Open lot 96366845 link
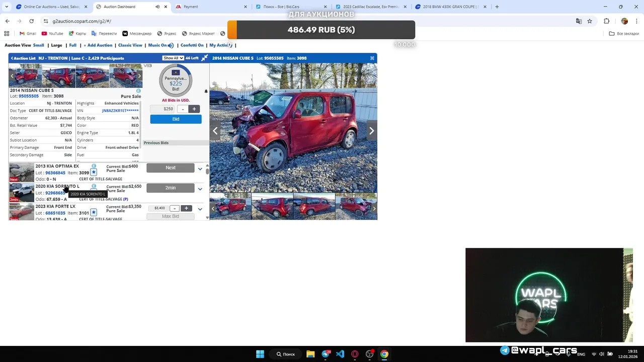The height and width of the screenshot is (362, 644). coord(55,173)
